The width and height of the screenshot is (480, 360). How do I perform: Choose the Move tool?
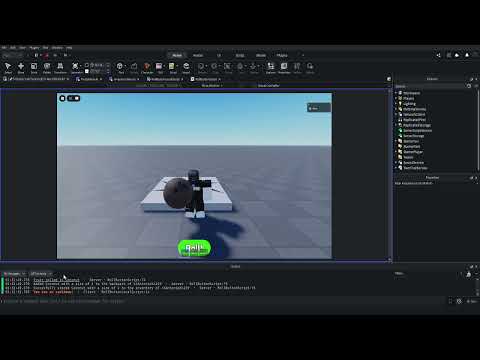(21, 68)
